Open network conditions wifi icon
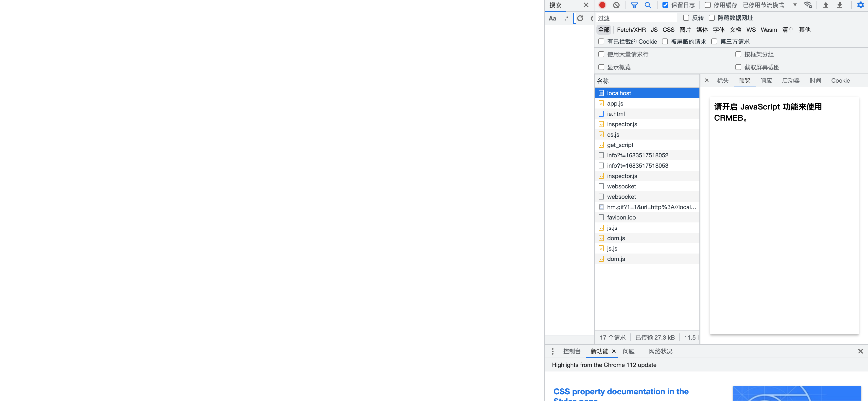 (808, 5)
